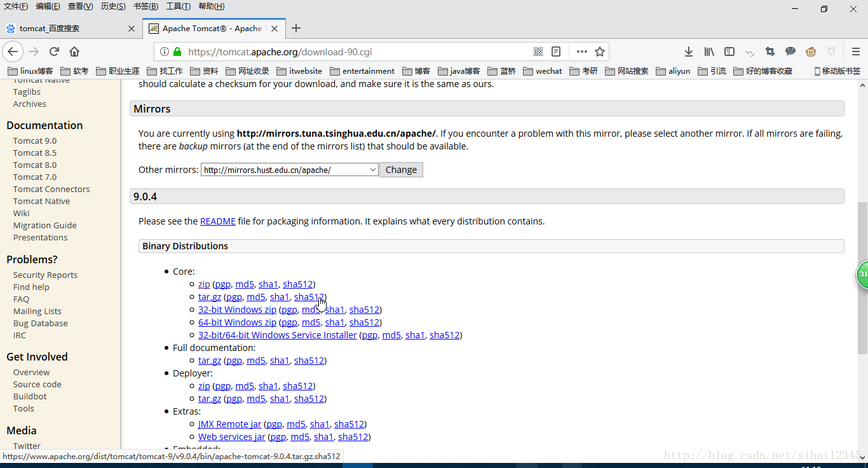Bookmark this page with the star icon
Image resolution: width=868 pixels, height=468 pixels.
click(x=599, y=52)
